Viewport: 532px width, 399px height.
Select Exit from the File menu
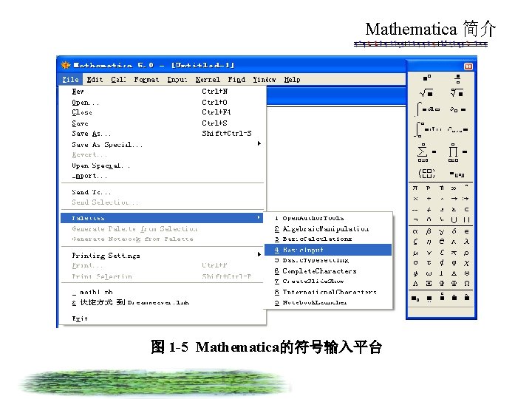163,318
